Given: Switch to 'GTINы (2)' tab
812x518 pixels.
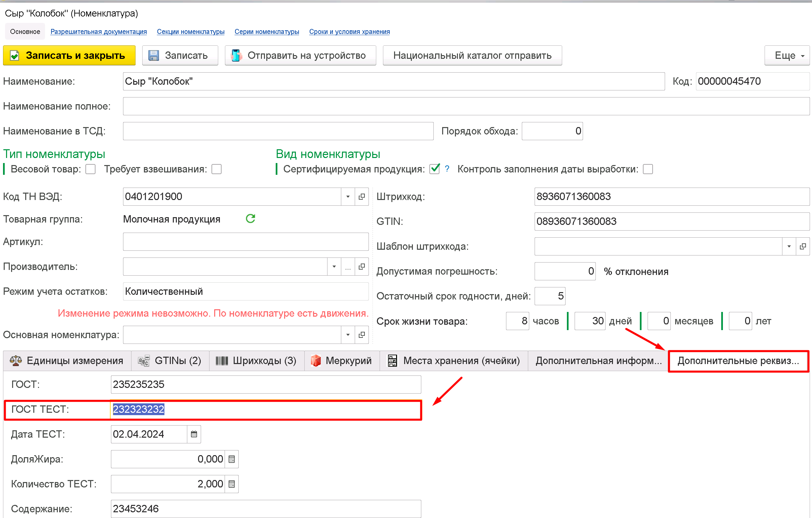Looking at the screenshot, I should coord(170,361).
